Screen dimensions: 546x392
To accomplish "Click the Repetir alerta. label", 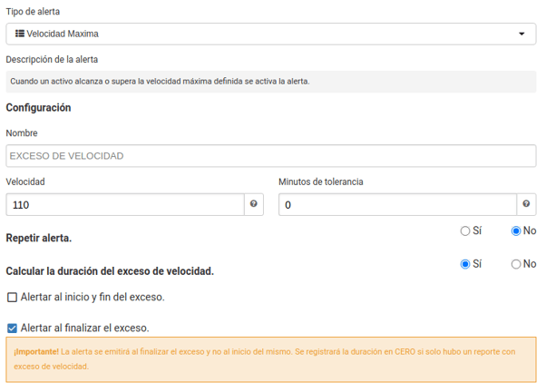I will click(39, 238).
